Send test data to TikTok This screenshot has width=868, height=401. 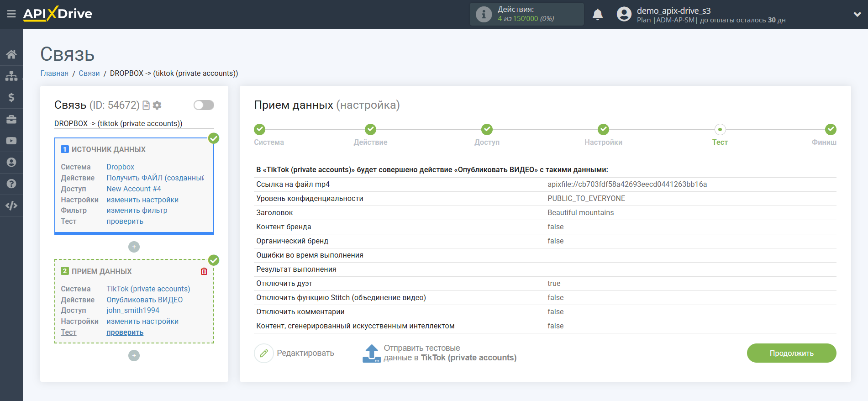pos(439,353)
